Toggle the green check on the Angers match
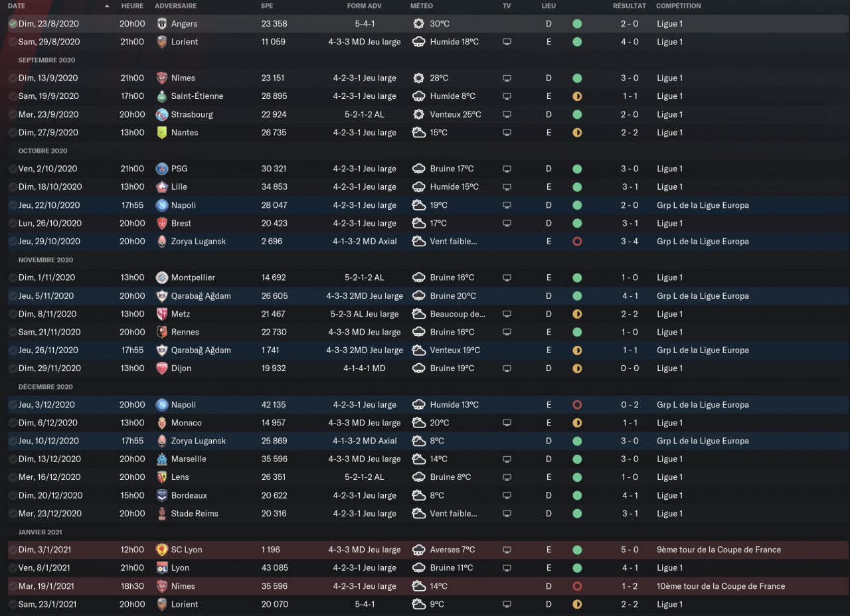The height and width of the screenshot is (616, 850). [x=13, y=24]
